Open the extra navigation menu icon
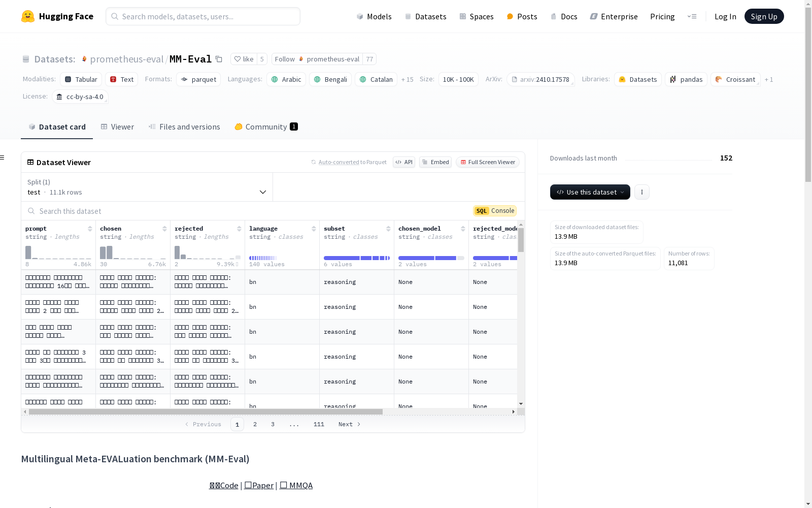The width and height of the screenshot is (812, 508). pyautogui.click(x=692, y=16)
